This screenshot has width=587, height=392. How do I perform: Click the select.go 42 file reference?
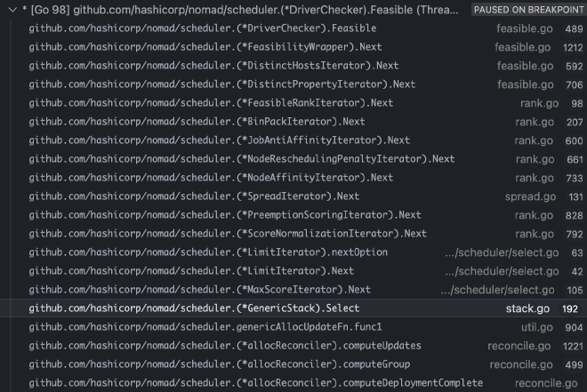pyautogui.click(x=514, y=272)
